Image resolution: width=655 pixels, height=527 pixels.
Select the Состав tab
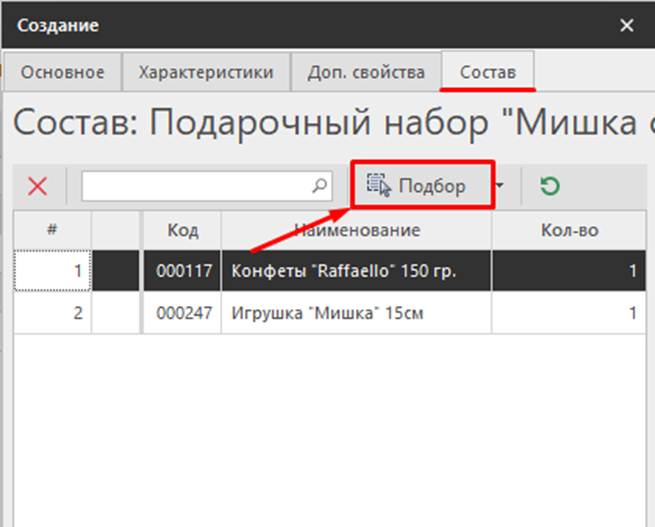point(488,73)
